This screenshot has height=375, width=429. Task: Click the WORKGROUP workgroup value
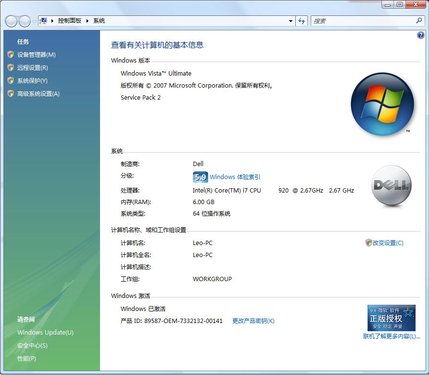[212, 279]
